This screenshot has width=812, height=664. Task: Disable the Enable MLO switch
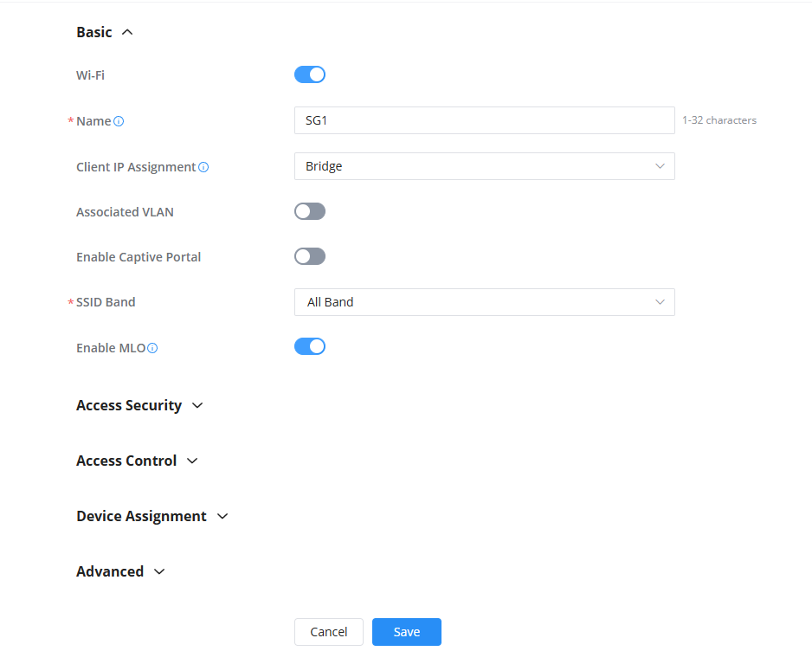310,346
